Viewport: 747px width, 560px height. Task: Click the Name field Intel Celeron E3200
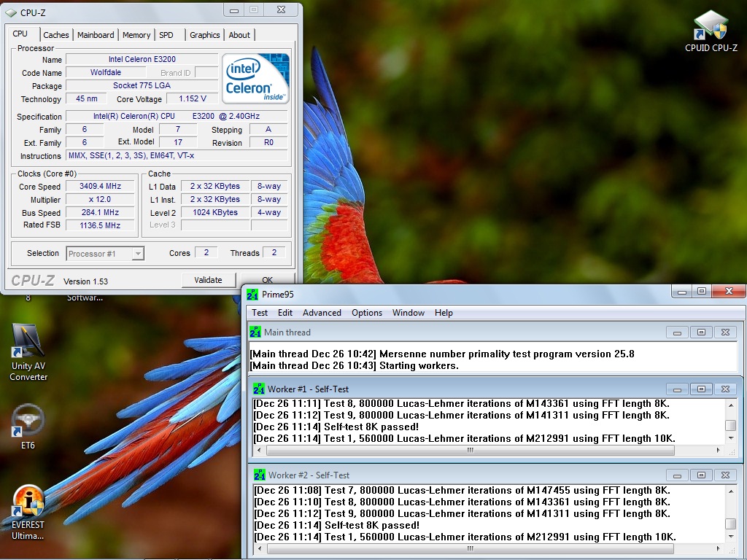tap(142, 59)
